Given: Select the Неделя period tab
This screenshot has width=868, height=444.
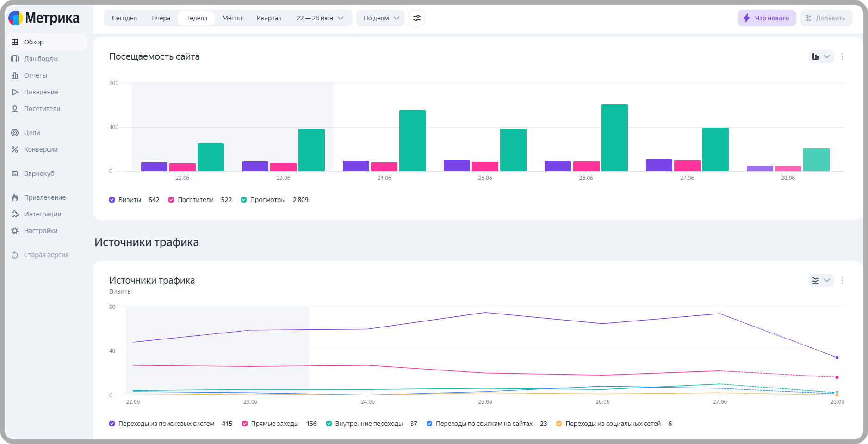Looking at the screenshot, I should 196,18.
